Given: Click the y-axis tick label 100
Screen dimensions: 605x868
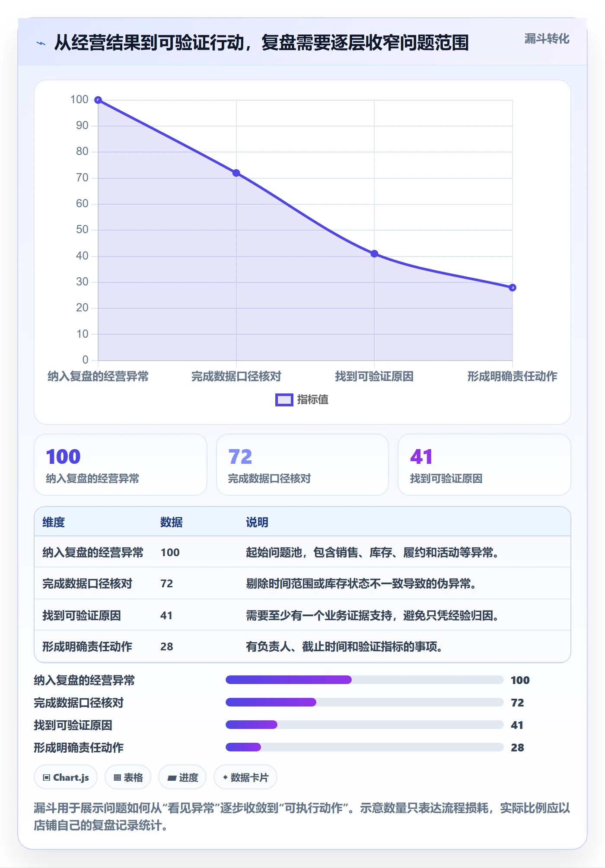Looking at the screenshot, I should pos(80,100).
